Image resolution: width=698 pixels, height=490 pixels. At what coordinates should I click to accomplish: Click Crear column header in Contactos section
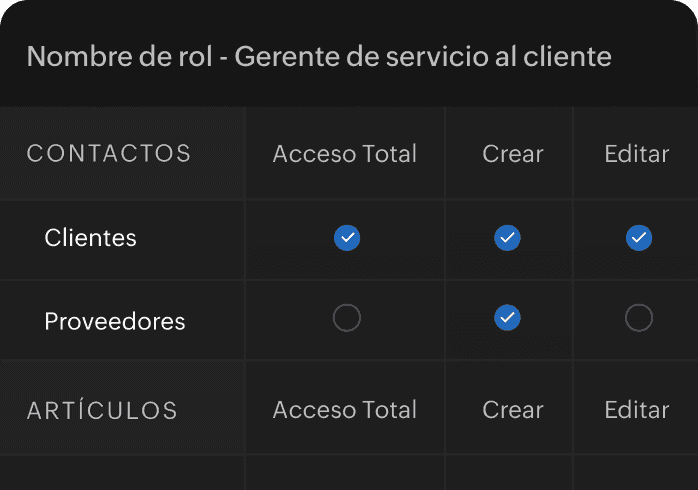pos(513,154)
